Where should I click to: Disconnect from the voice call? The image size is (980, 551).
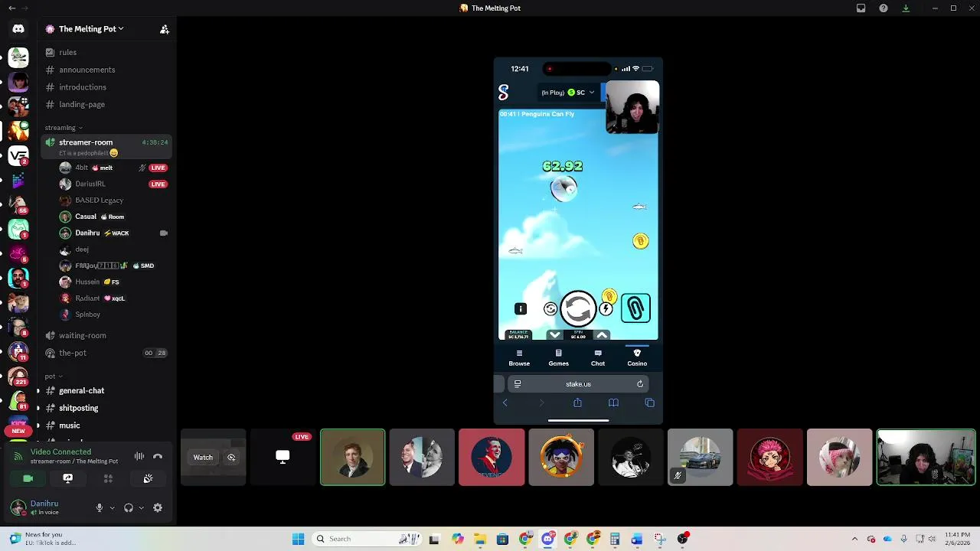coord(158,457)
